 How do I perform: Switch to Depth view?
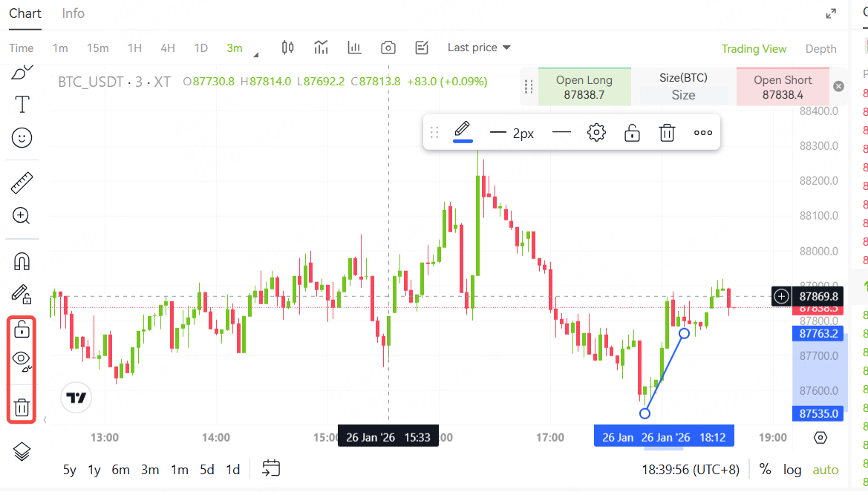pos(820,49)
